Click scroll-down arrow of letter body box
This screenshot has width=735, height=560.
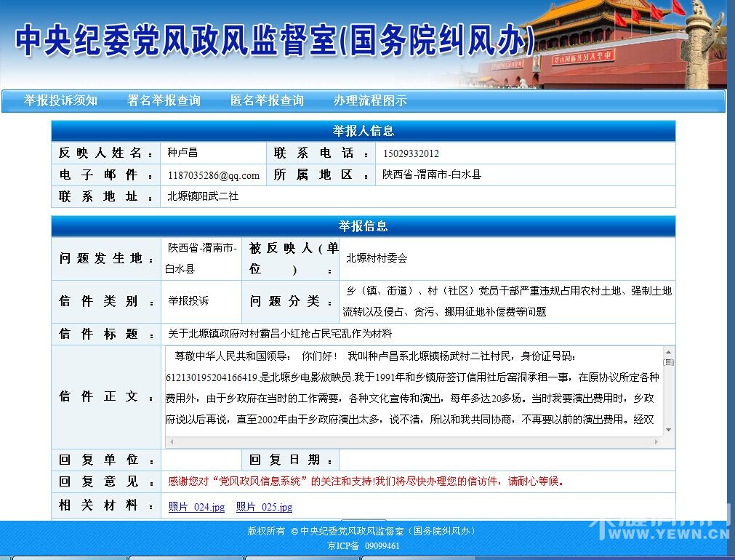tap(668, 430)
